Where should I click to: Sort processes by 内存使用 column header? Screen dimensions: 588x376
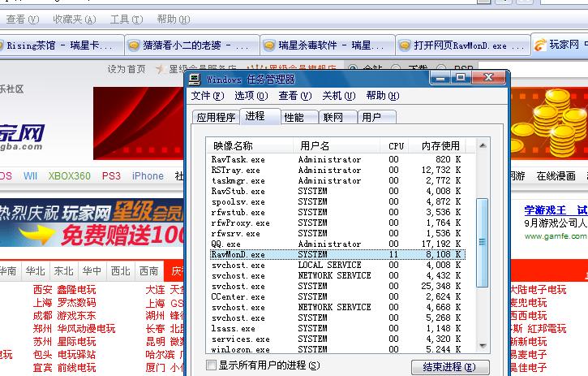438,145
